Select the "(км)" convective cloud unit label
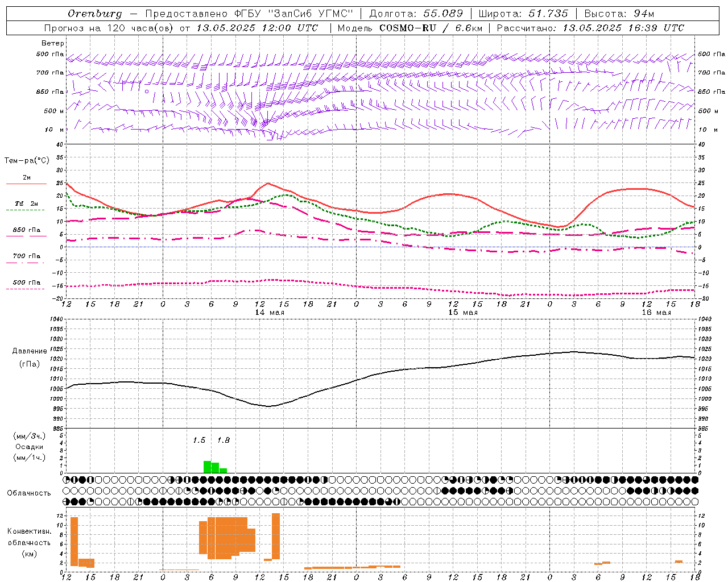728x582 pixels. pyautogui.click(x=30, y=554)
